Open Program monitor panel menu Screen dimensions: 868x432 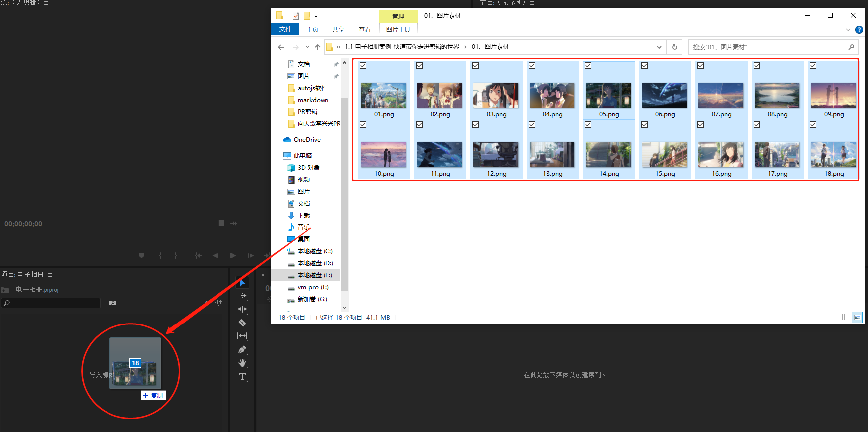[532, 3]
